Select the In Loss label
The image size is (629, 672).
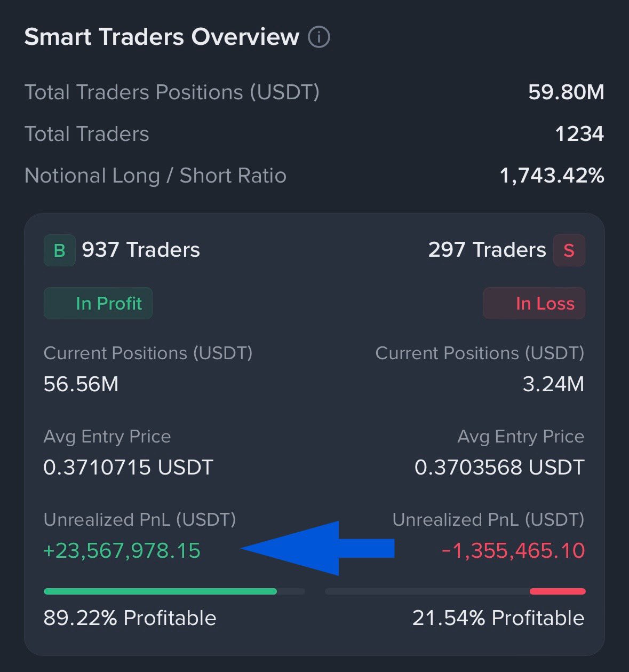click(534, 303)
